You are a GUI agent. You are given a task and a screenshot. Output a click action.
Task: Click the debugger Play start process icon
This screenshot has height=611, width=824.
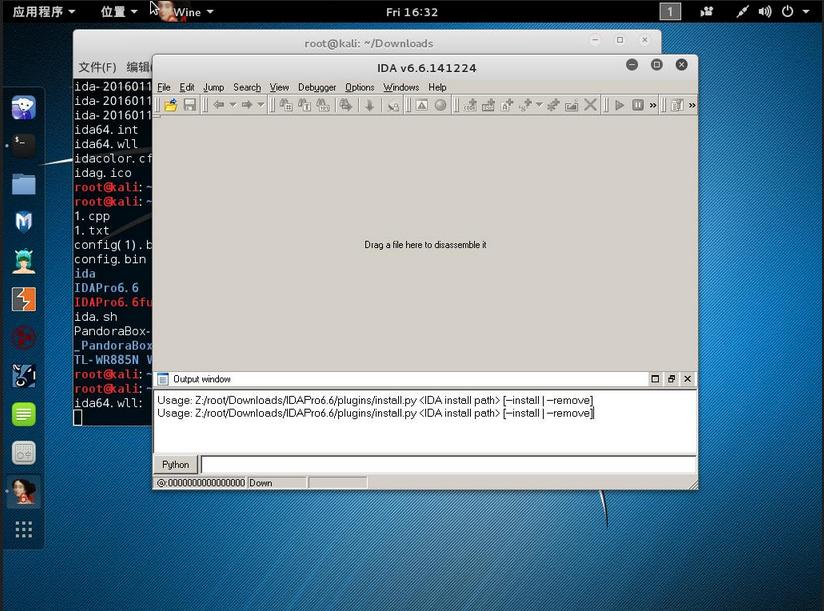pyautogui.click(x=620, y=105)
